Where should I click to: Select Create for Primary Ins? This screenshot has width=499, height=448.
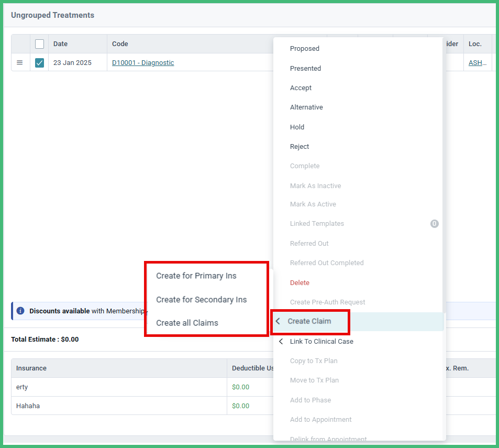pyautogui.click(x=196, y=276)
